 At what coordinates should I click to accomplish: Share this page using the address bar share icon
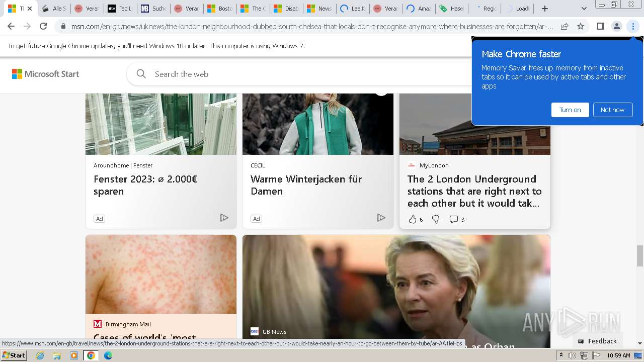(565, 26)
